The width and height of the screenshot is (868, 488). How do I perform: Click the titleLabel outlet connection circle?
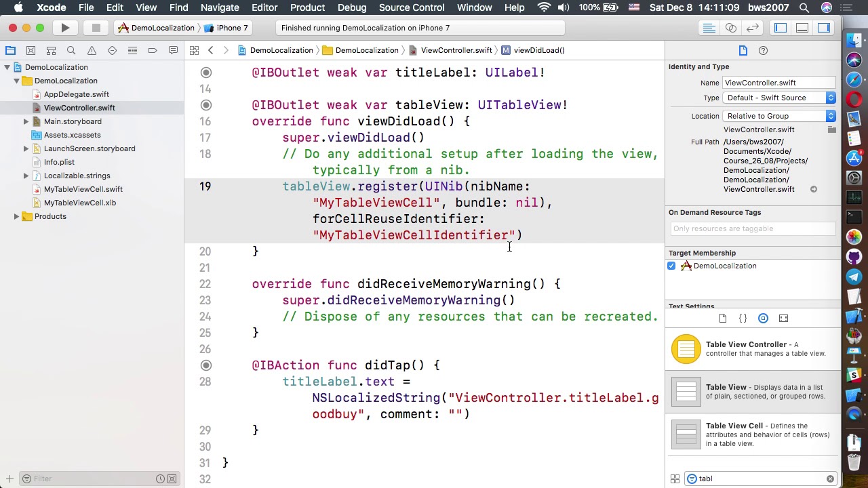click(206, 73)
